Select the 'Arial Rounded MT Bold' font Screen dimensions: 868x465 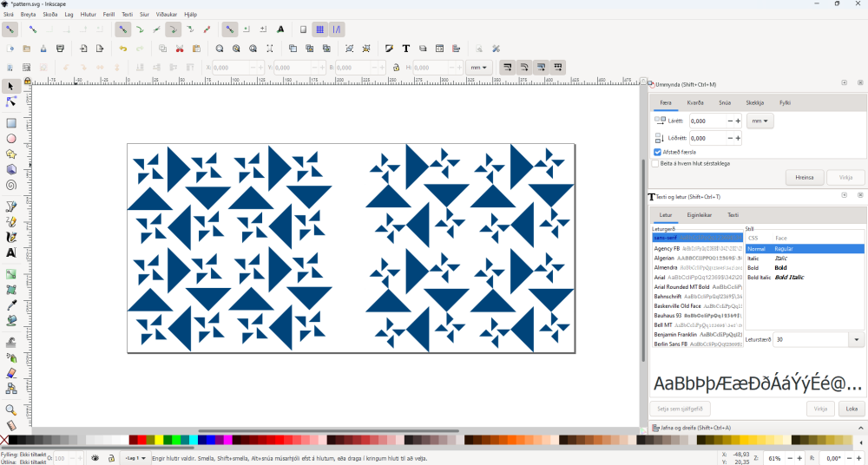pos(697,287)
